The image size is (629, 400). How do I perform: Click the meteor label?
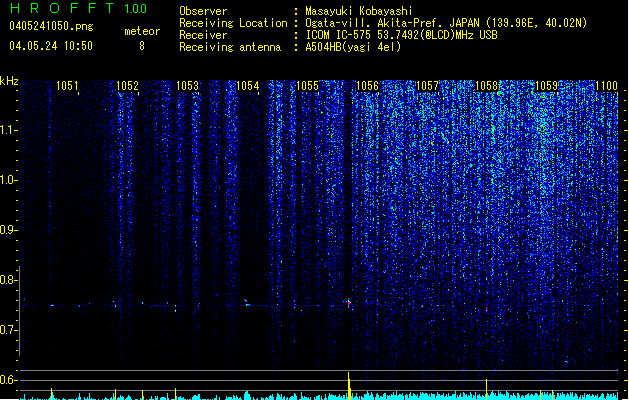pos(142,31)
